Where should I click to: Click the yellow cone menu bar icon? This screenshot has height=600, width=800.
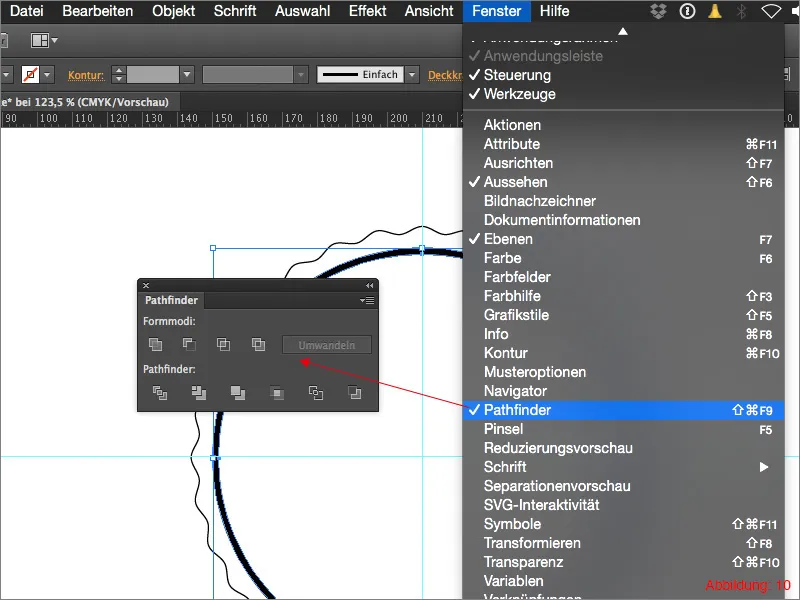715,11
